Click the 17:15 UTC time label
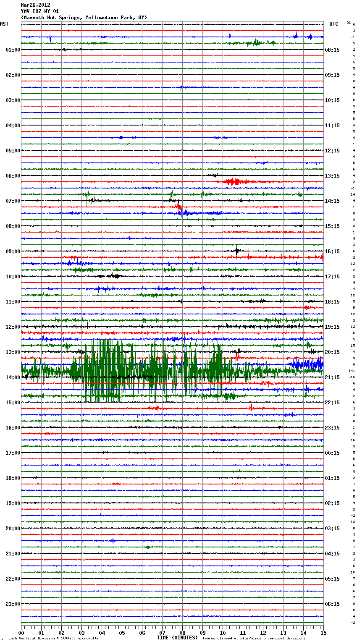 click(x=332, y=277)
